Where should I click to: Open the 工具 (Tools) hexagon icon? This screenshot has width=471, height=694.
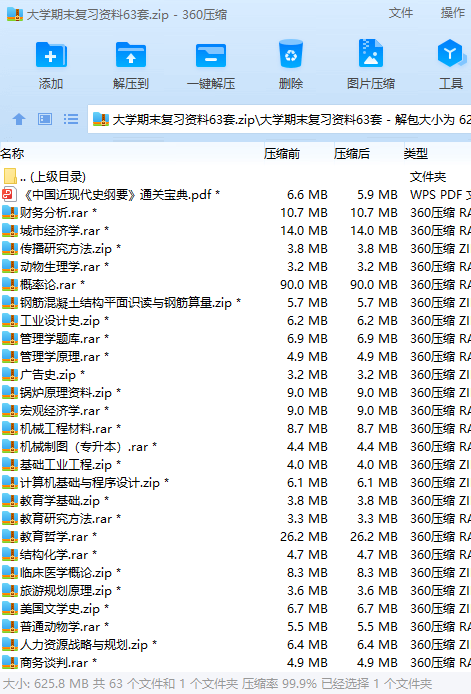pyautogui.click(x=451, y=53)
